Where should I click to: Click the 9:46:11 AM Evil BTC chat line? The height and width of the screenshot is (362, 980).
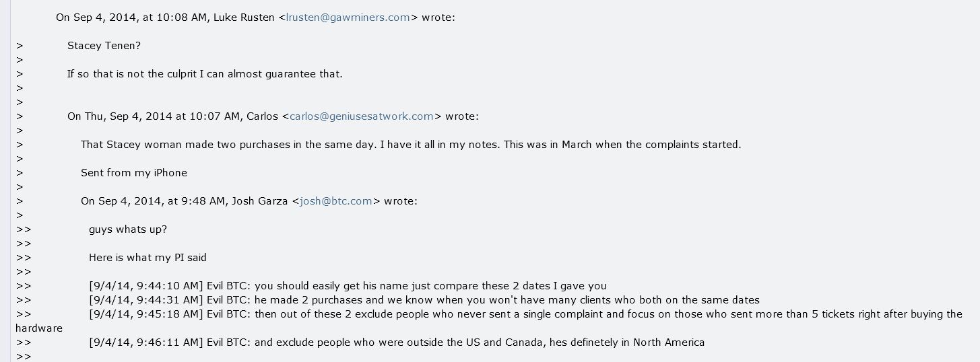(x=397, y=342)
